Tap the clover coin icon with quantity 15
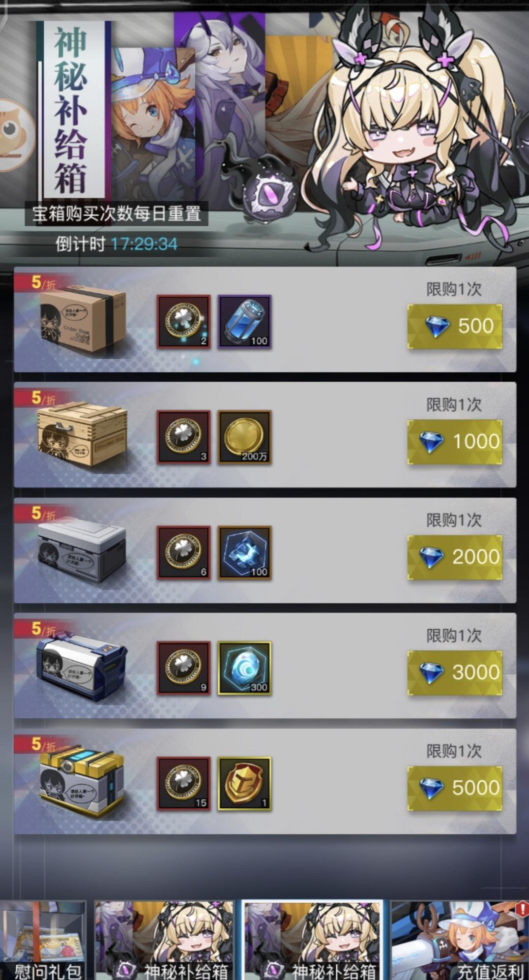 pyautogui.click(x=184, y=784)
